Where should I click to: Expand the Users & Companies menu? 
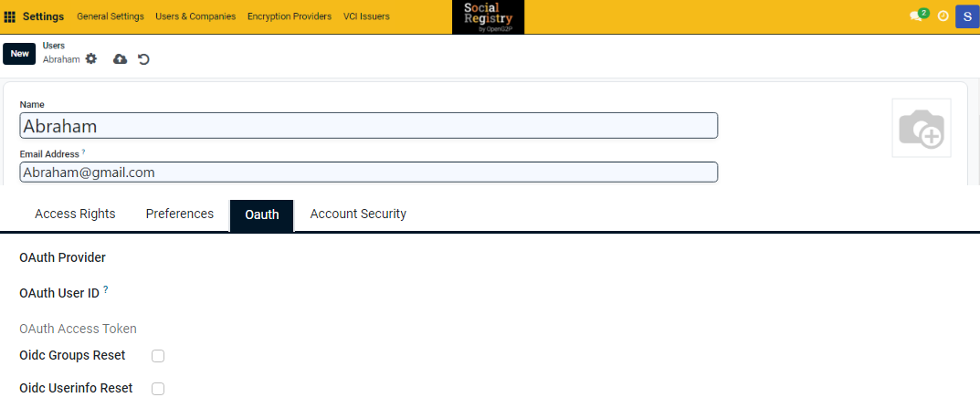point(195,16)
